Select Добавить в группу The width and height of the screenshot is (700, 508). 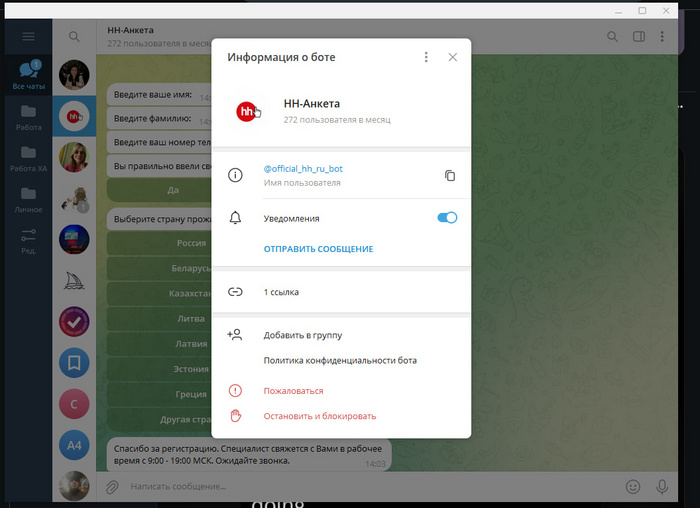[x=303, y=335]
